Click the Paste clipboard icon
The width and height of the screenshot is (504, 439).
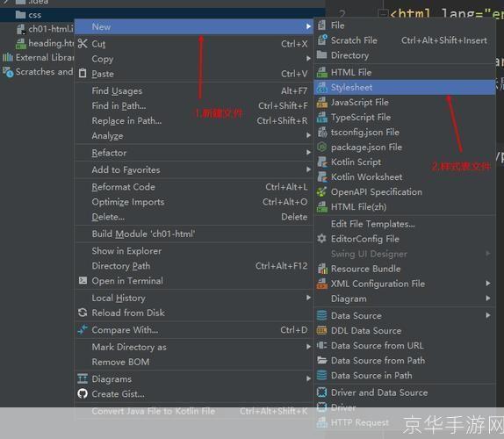click(83, 73)
